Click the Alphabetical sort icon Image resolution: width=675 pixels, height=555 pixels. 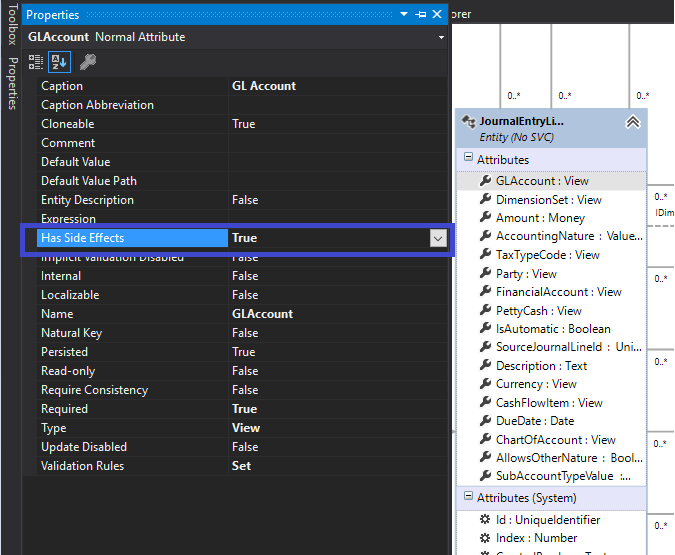click(x=59, y=62)
